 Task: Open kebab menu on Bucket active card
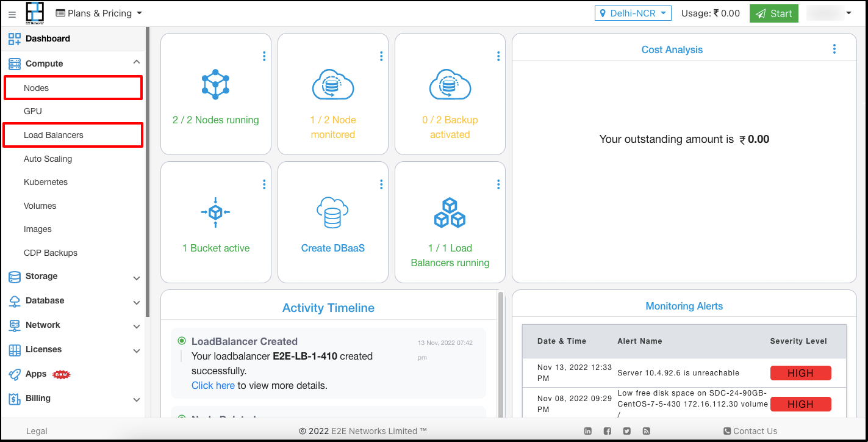pyautogui.click(x=264, y=184)
